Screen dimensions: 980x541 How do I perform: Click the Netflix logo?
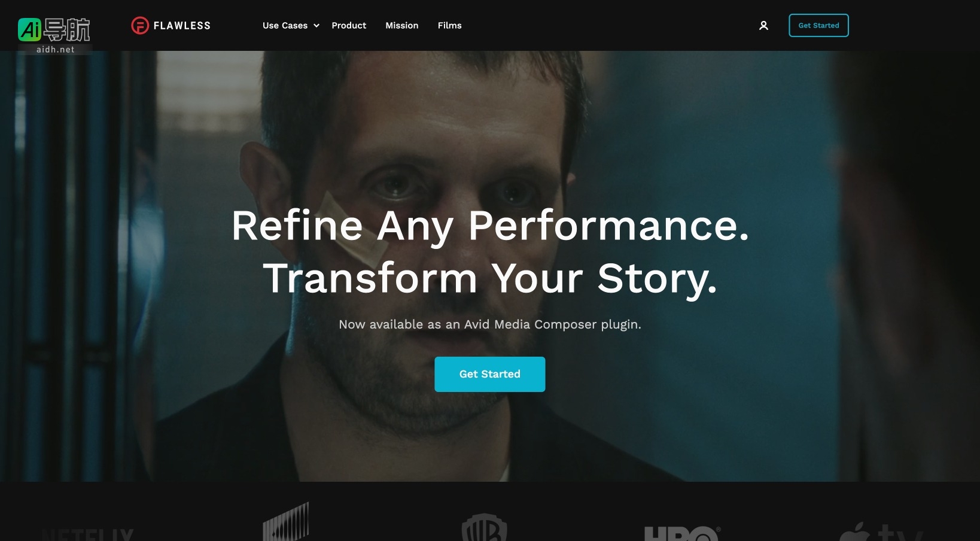pyautogui.click(x=88, y=534)
